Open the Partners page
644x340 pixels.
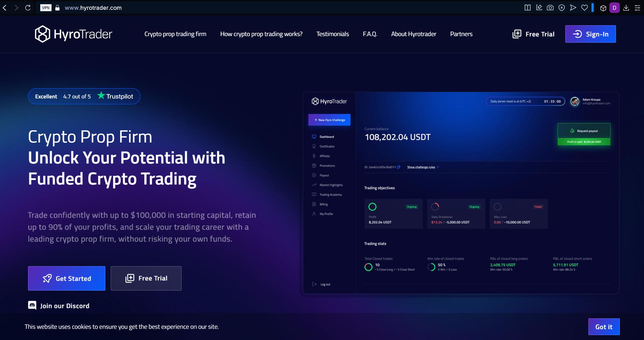tap(461, 34)
